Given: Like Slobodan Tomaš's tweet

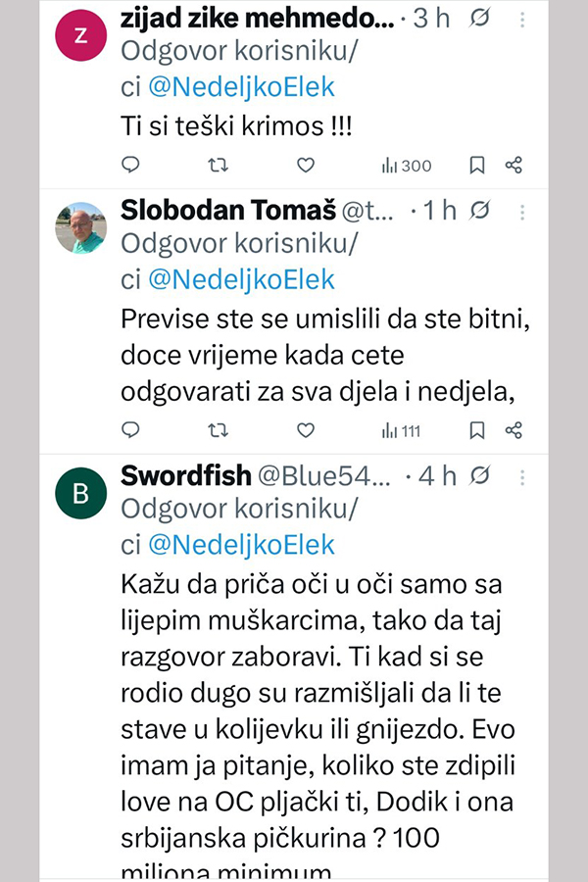Looking at the screenshot, I should pyautogui.click(x=306, y=429).
